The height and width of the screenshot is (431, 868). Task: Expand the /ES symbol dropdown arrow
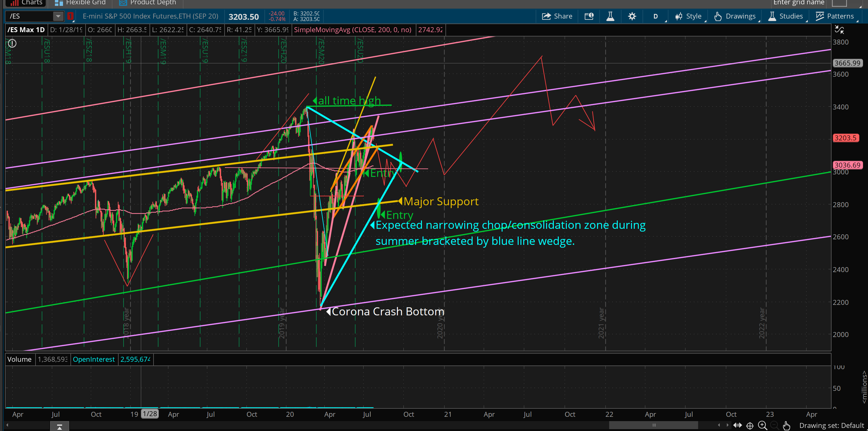click(58, 16)
